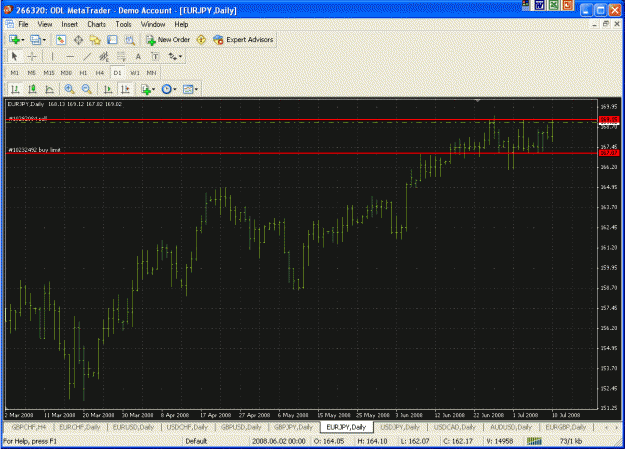The height and width of the screenshot is (449, 625).
Task: Switch to Candlesticks chart display
Action: (32, 89)
